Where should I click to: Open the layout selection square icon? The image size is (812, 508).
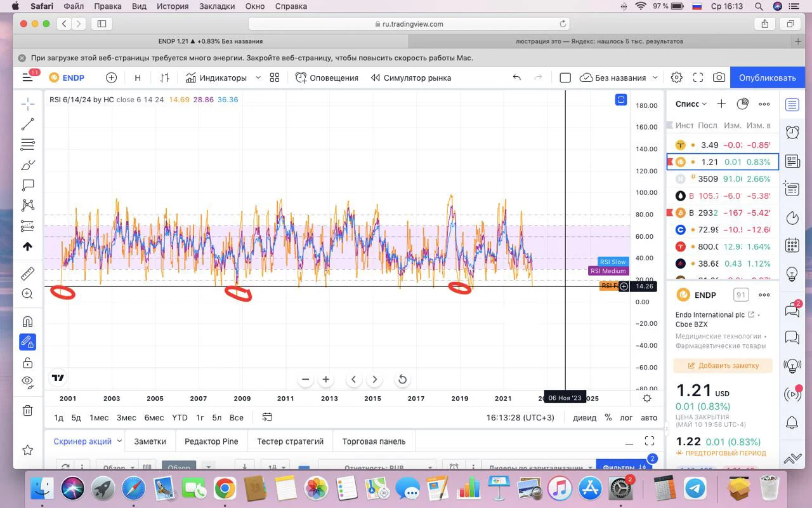click(x=565, y=77)
